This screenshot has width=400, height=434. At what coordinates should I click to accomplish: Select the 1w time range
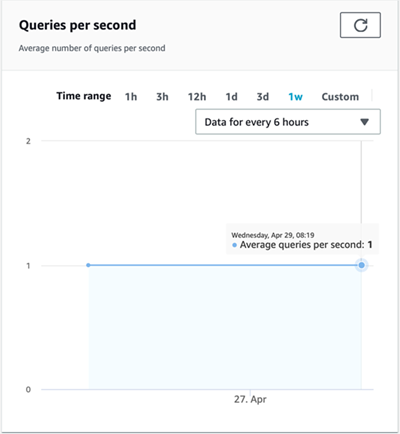[x=295, y=97]
